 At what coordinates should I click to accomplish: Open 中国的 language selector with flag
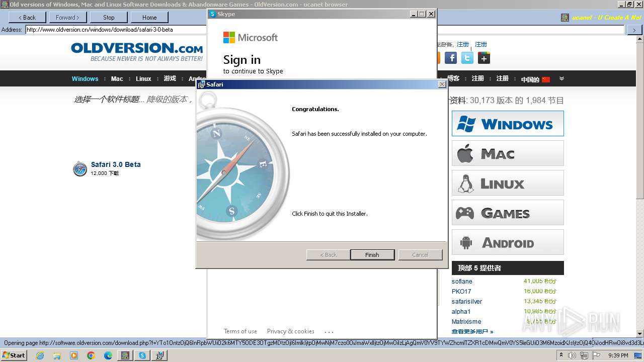535,79
